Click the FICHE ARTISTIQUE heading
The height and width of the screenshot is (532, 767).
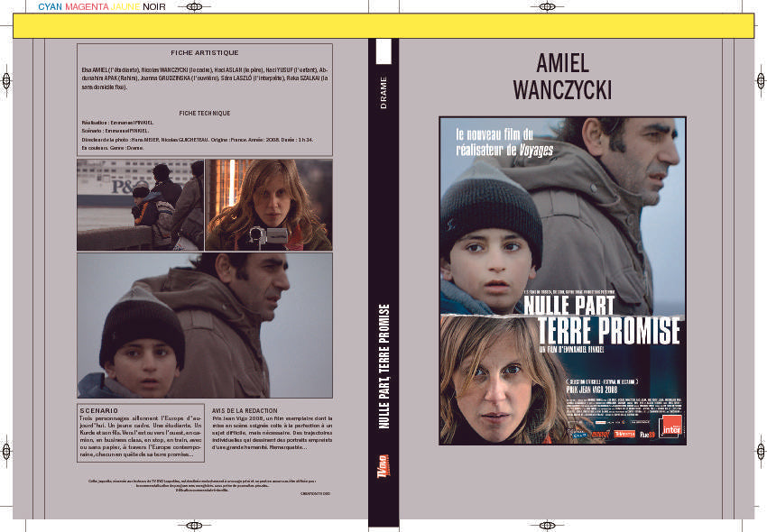pyautogui.click(x=205, y=53)
